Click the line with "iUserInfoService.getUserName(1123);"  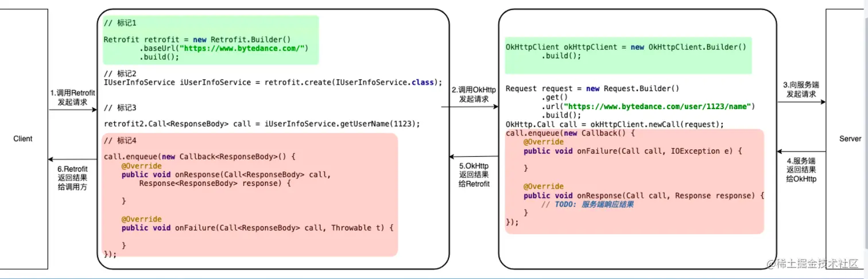tap(262, 124)
